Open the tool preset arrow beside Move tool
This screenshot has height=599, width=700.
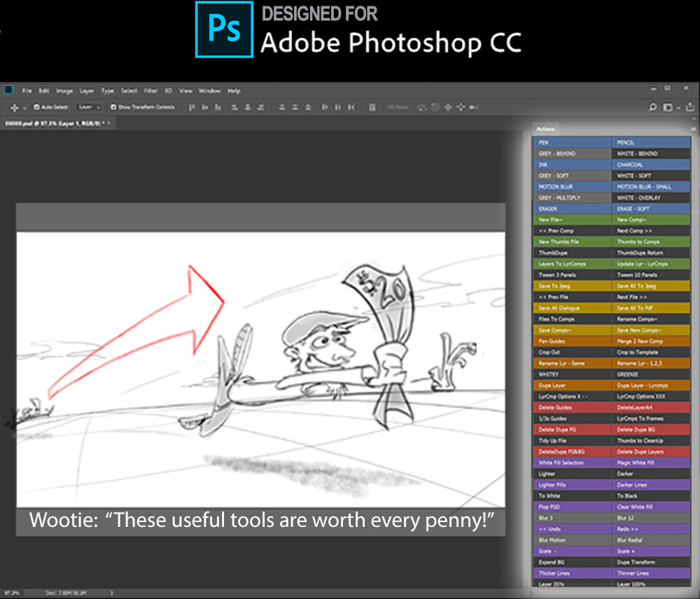tap(24, 108)
